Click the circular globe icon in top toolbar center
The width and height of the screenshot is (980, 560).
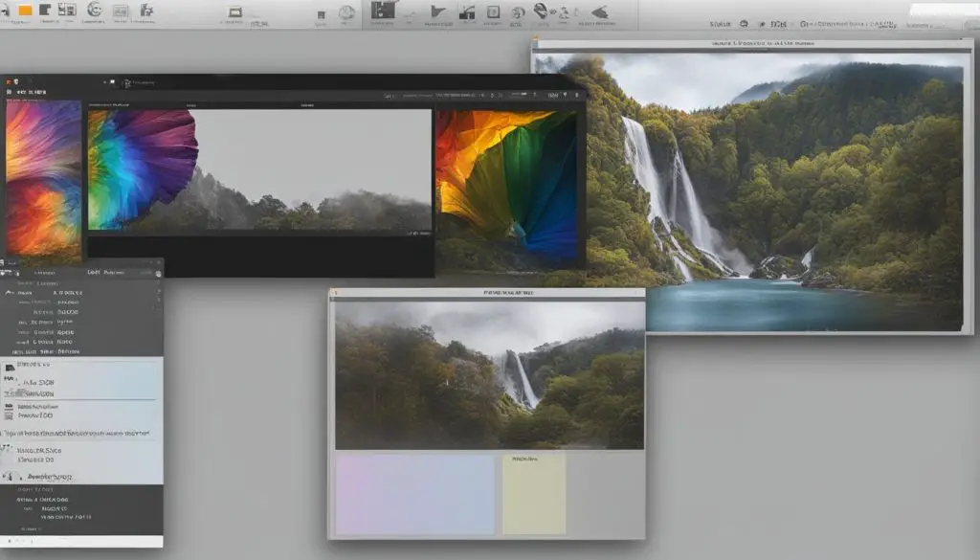347,12
